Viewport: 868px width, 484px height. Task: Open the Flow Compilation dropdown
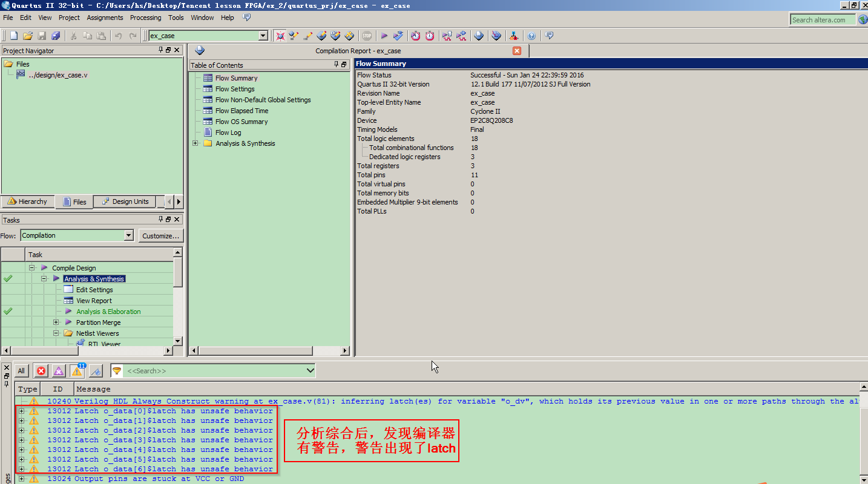[128, 235]
